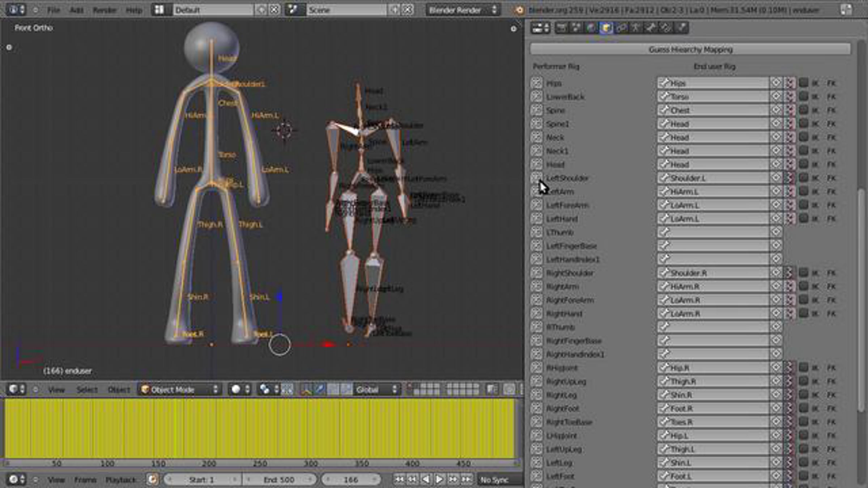Click the End 500 frame field
The width and height of the screenshot is (868, 488).
tap(279, 480)
